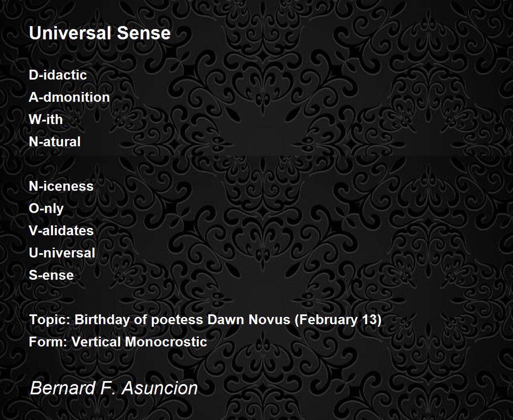Screen dimensions: 513x420
Task: Click the Topic line about Dawn Novus
Action: point(205,319)
